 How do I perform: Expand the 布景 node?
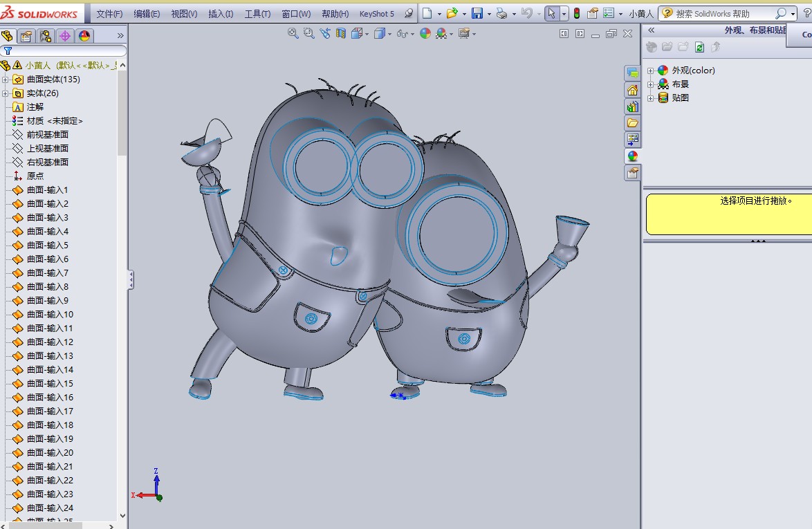(651, 84)
